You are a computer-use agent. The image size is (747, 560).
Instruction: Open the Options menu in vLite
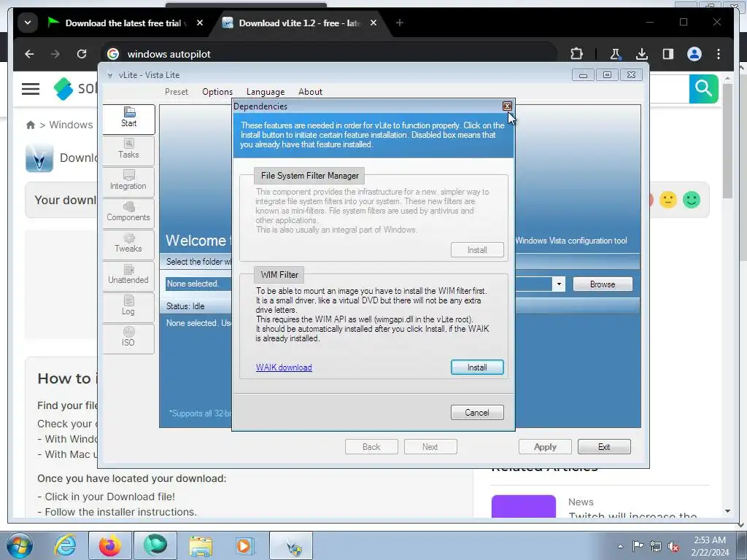click(217, 92)
